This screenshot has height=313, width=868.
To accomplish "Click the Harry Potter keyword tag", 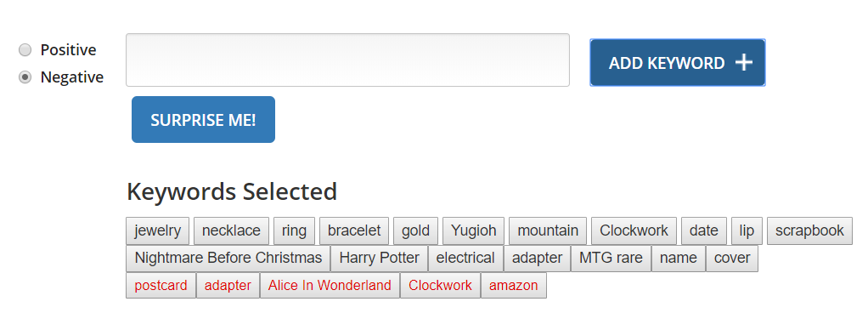I will pyautogui.click(x=379, y=259).
